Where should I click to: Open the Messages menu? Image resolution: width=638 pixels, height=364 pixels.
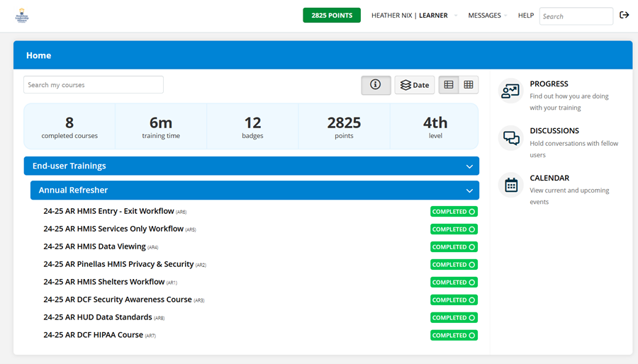tap(487, 16)
